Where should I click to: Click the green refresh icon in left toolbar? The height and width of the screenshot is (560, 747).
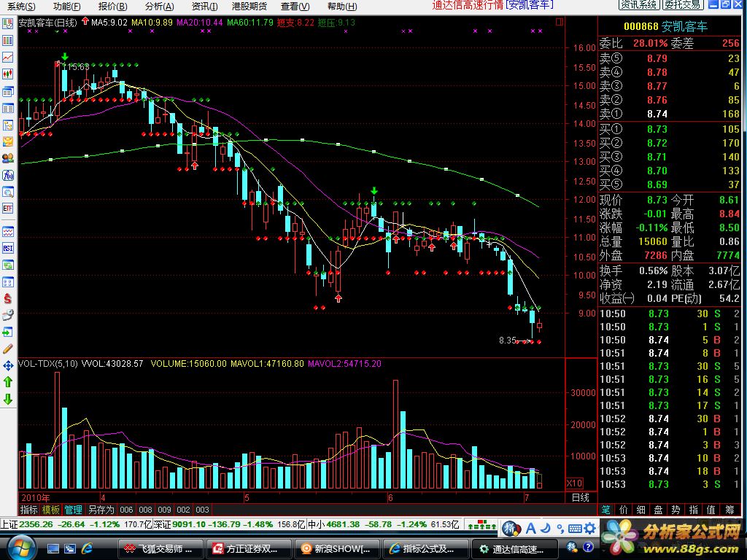(7, 265)
